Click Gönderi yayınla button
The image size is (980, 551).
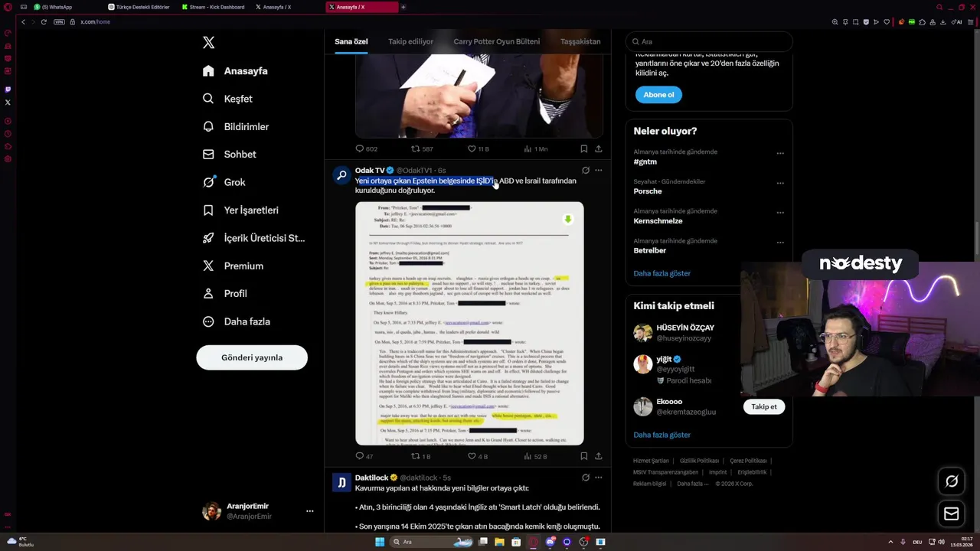[252, 357]
